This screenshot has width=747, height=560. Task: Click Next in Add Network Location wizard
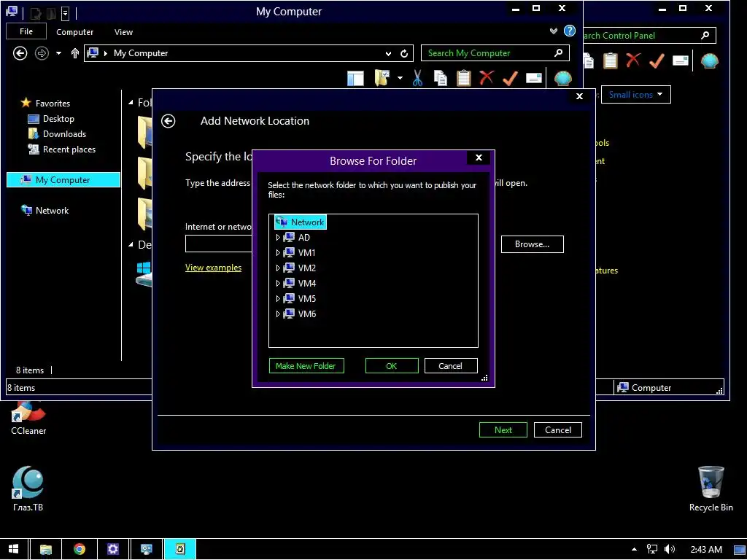503,430
